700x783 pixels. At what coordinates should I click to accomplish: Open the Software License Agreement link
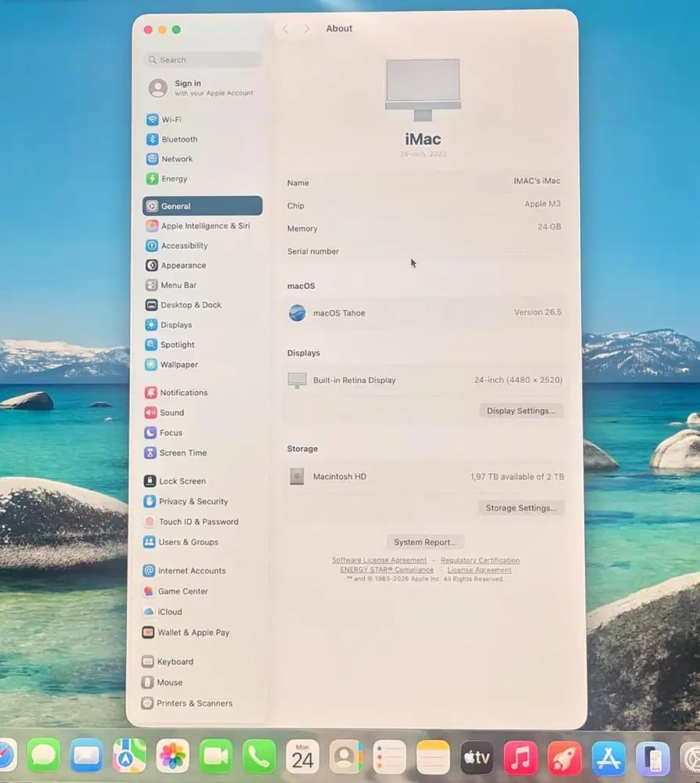[379, 561]
